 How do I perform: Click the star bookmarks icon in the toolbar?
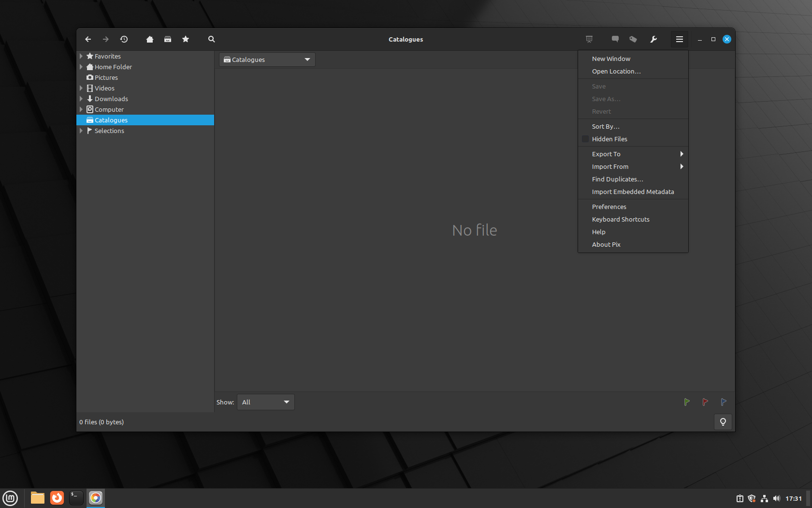tap(186, 39)
